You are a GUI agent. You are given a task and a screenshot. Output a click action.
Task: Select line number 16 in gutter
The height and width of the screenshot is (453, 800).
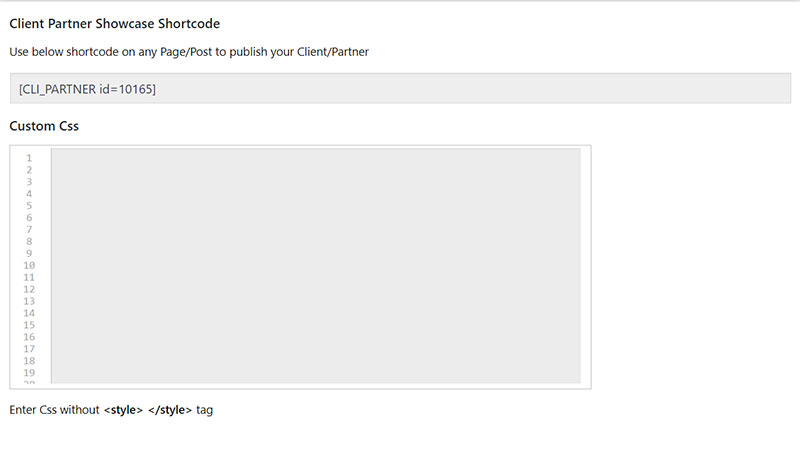point(29,337)
